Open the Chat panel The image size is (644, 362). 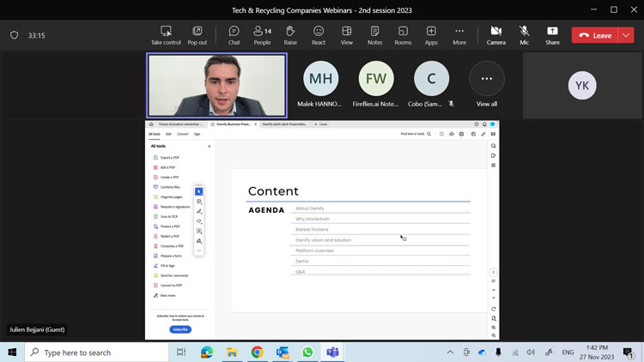(234, 34)
